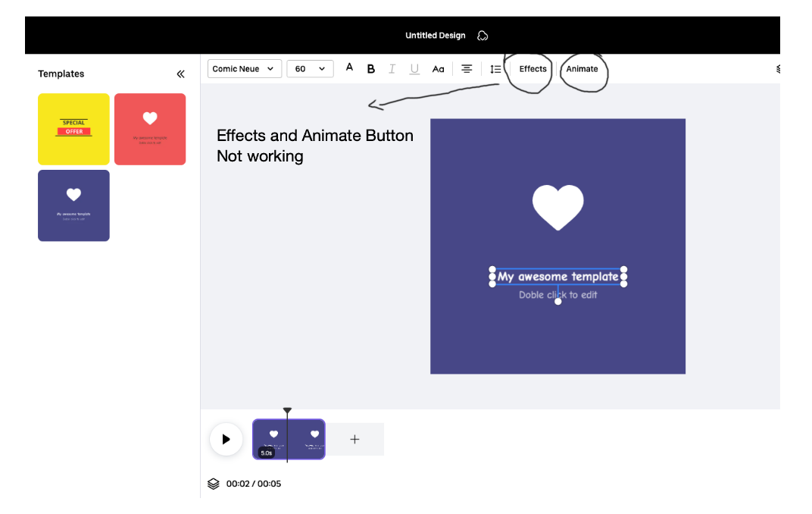Click the timeline playhead marker
812x514 pixels.
tap(287, 410)
